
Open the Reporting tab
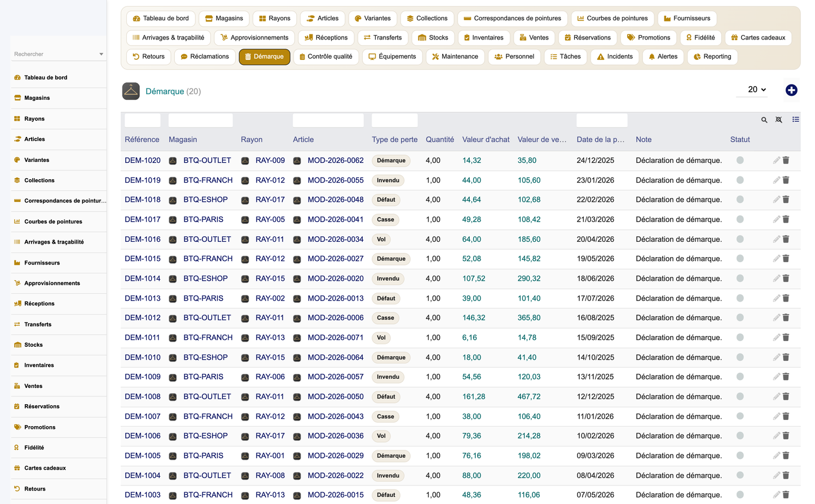tap(712, 57)
